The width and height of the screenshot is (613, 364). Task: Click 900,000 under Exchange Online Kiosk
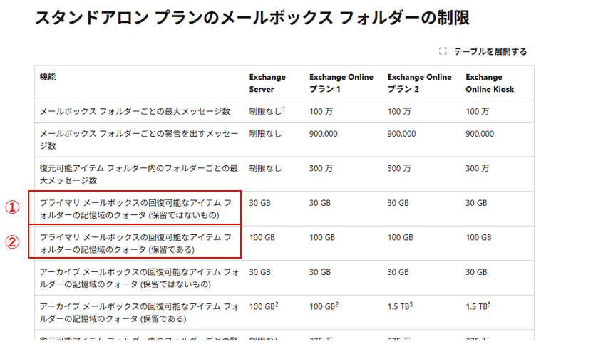480,134
